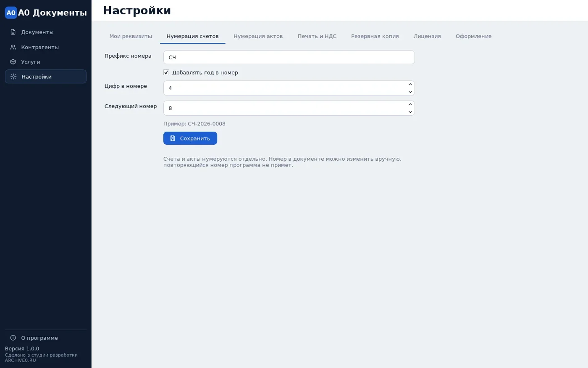The height and width of the screenshot is (368, 588).
Task: Open Контрагенты in the sidebar
Action: [46, 47]
